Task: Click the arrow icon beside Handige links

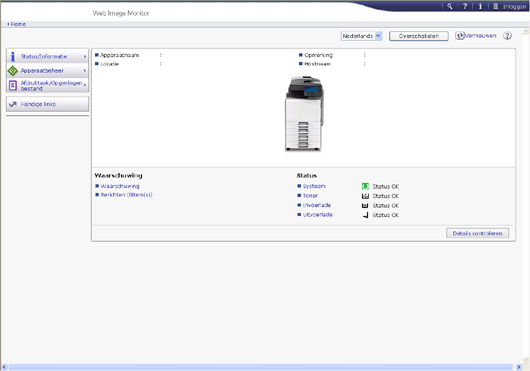Action: click(x=13, y=104)
